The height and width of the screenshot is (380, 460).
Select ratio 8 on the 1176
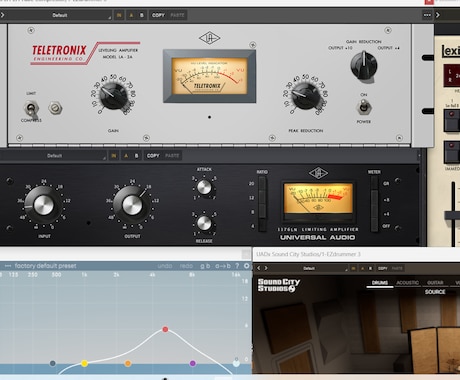262,212
